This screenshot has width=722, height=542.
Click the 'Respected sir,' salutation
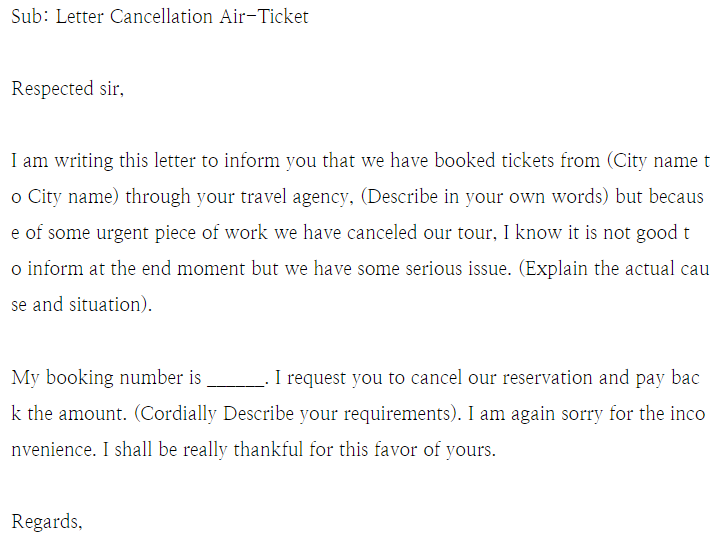point(68,88)
